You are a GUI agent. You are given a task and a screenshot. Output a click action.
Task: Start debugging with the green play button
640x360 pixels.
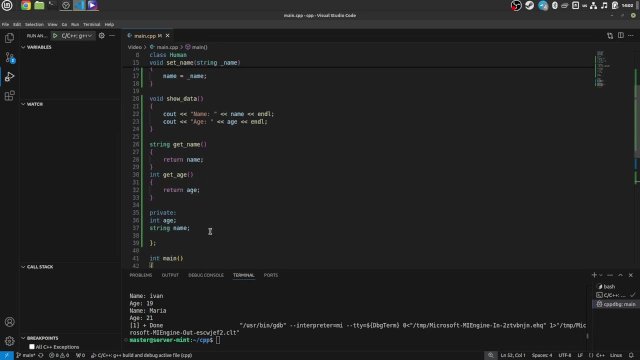point(55,36)
